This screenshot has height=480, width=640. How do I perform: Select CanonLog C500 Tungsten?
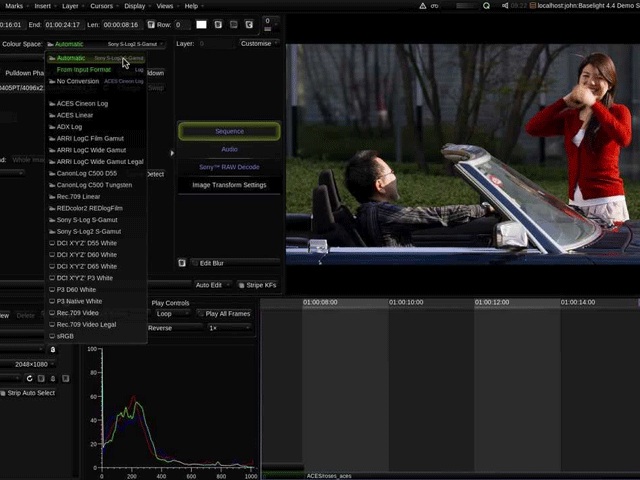pos(96,185)
